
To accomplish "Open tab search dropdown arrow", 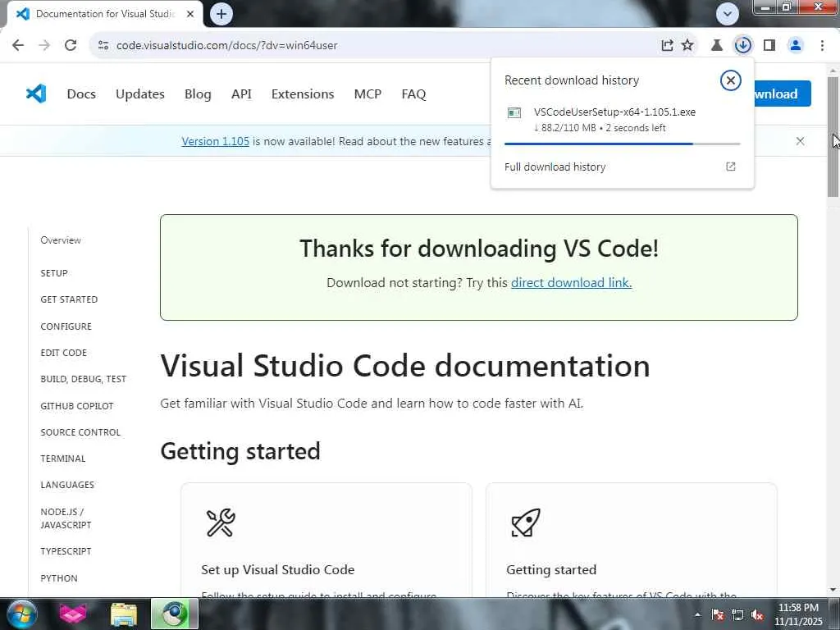I will 728,14.
